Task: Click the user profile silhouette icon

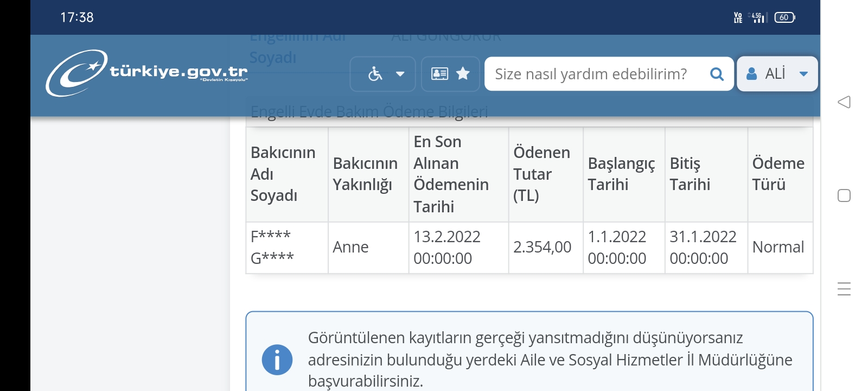Action: pos(751,74)
